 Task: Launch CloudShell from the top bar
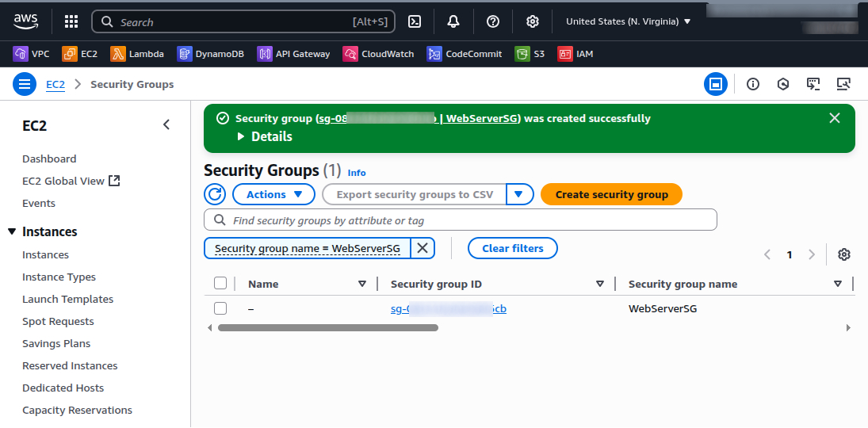[x=414, y=21]
